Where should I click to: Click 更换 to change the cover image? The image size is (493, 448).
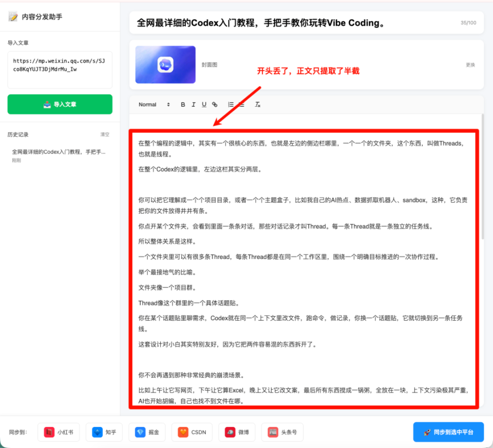[x=471, y=65]
